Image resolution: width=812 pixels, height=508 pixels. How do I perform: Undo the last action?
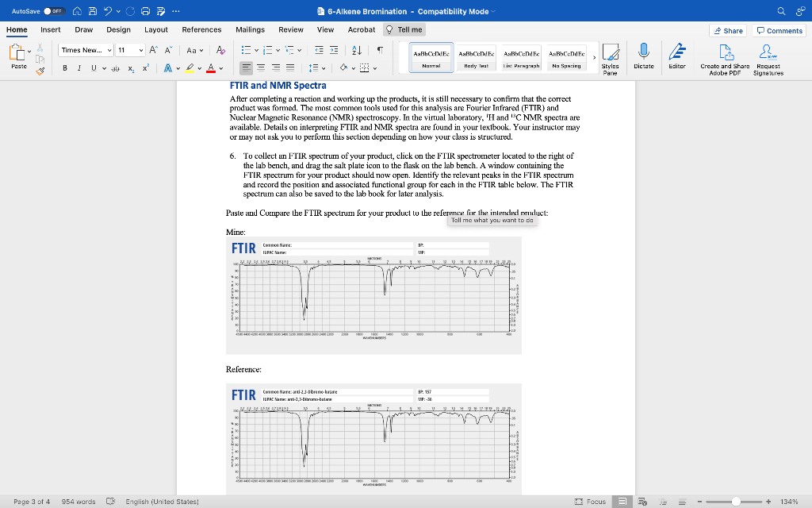(x=108, y=11)
